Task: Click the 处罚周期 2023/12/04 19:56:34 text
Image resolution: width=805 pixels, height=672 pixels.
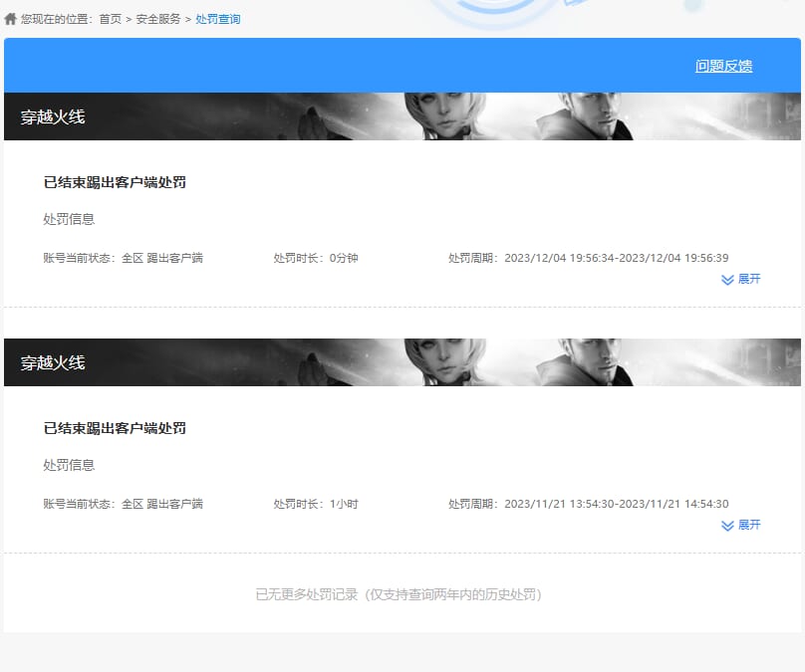Action: click(x=589, y=258)
